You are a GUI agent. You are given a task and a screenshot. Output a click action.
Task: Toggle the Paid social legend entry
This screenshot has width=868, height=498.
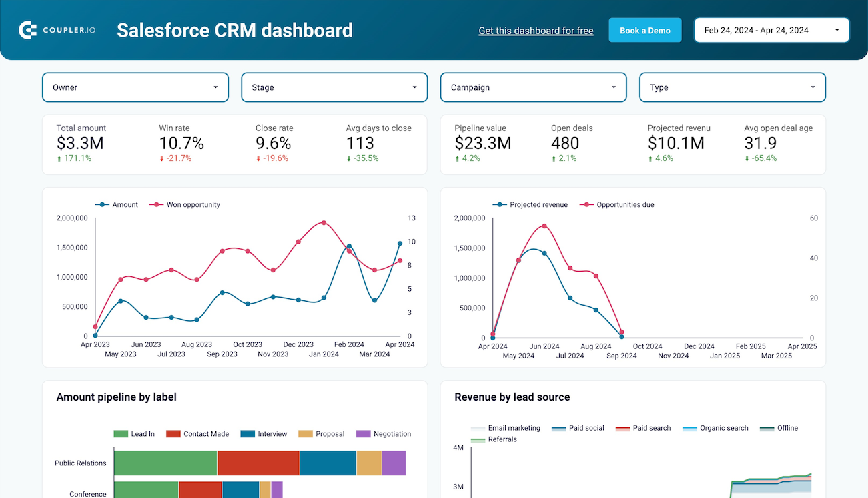(578, 428)
